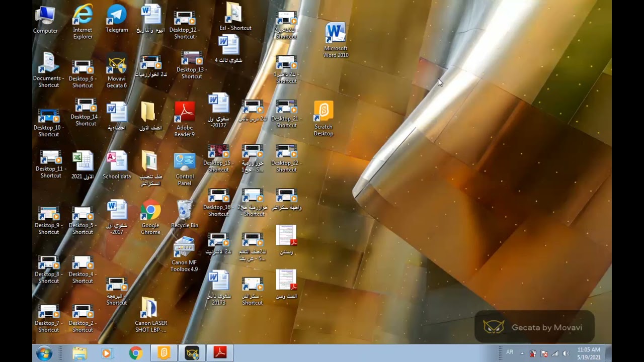Select the Desktop_10 - Shortcut icon

(x=49, y=123)
